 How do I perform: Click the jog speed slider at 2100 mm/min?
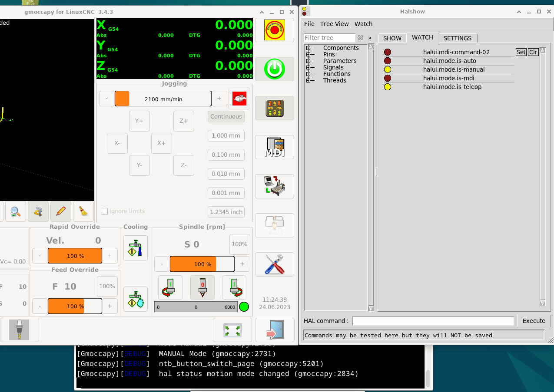point(163,99)
